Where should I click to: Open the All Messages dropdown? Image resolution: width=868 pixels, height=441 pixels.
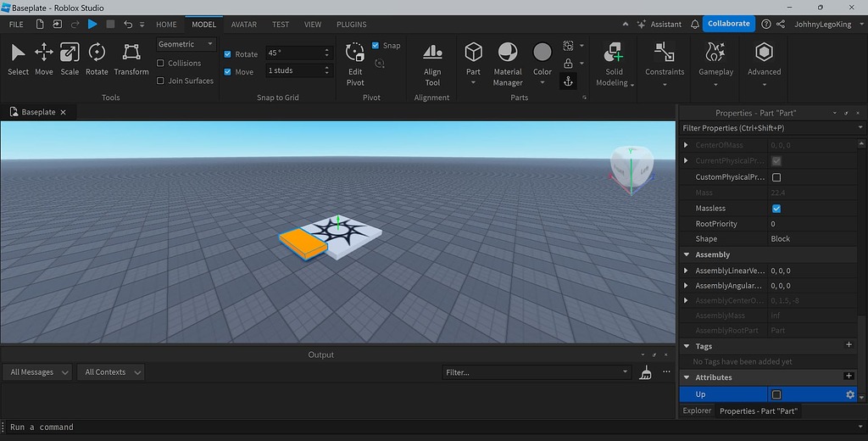pos(38,372)
